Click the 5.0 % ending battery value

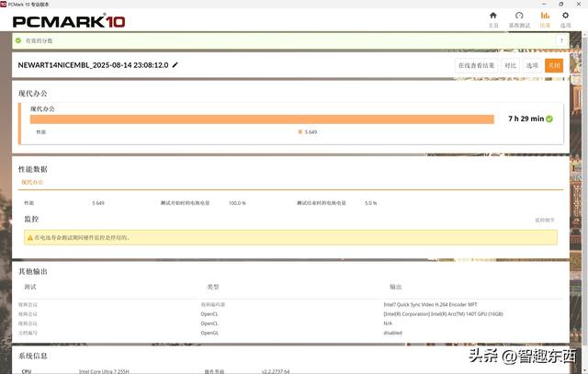[x=370, y=203]
